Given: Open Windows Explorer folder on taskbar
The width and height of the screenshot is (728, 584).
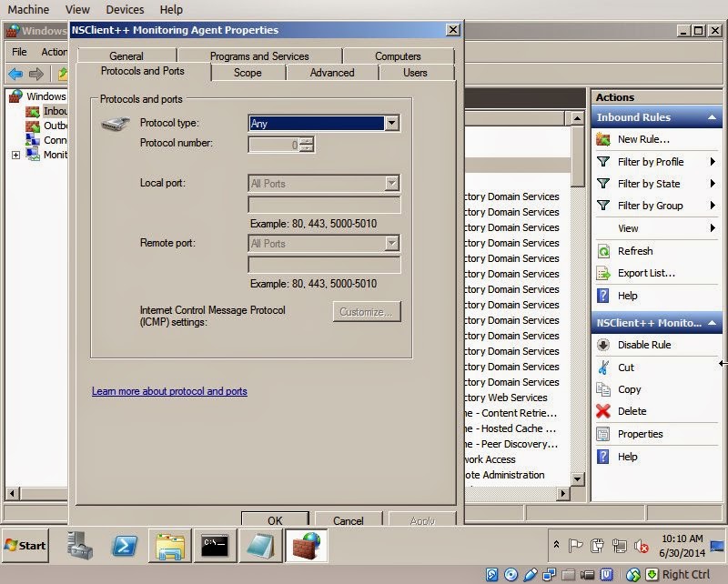Looking at the screenshot, I should coord(169,546).
